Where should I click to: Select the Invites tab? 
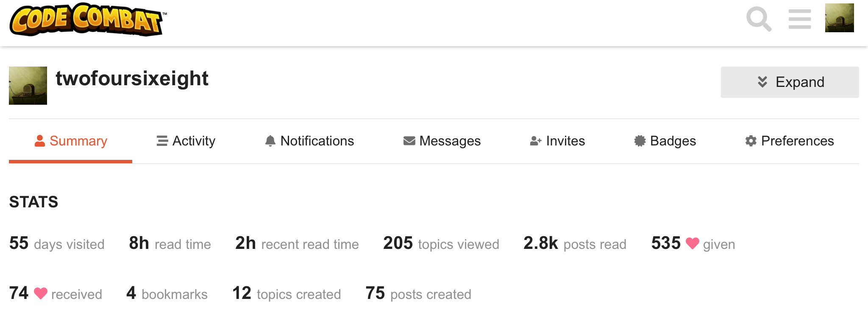[x=557, y=141]
